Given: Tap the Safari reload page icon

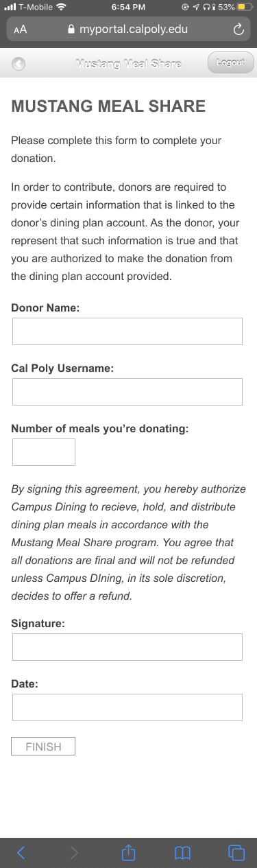Looking at the screenshot, I should [238, 30].
